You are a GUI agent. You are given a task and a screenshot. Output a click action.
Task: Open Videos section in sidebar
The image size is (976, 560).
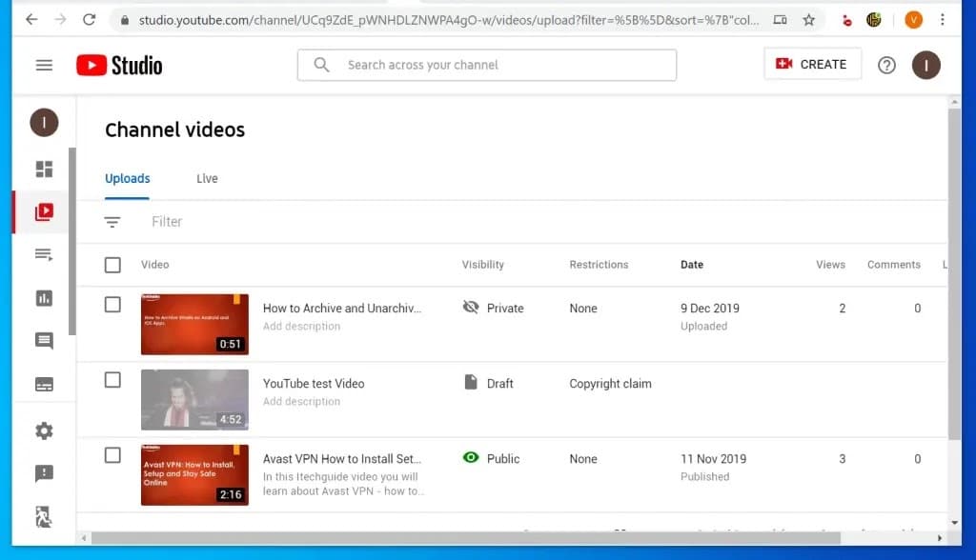pos(44,211)
